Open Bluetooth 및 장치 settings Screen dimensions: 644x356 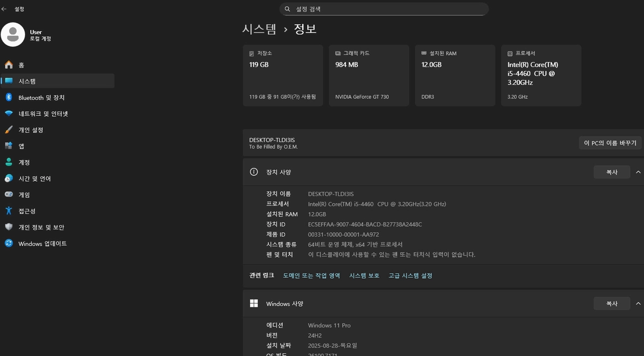tap(58, 97)
